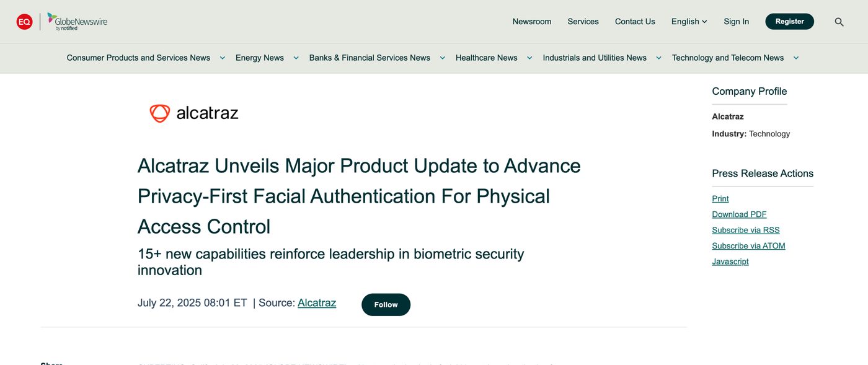The width and height of the screenshot is (868, 365).
Task: Click the GlobeNewswire by notified logo
Action: point(77,21)
